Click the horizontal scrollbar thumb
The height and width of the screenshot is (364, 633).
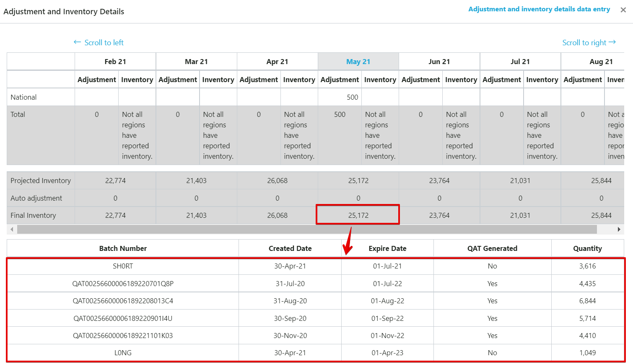(307, 229)
